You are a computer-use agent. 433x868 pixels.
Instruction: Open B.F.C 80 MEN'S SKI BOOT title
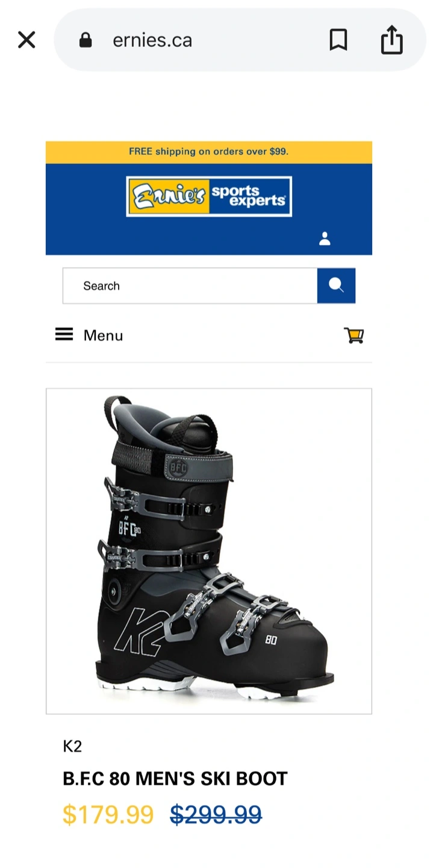click(175, 779)
